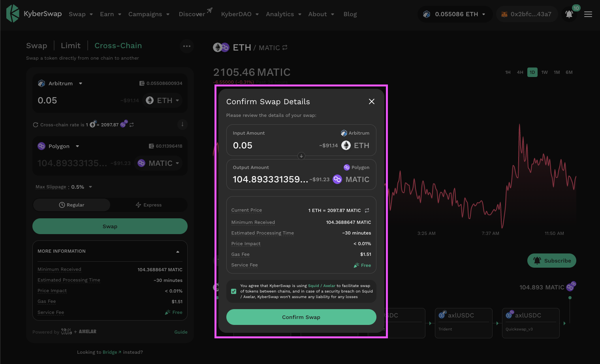Select the Express speed option
600x364 pixels.
pyautogui.click(x=149, y=205)
